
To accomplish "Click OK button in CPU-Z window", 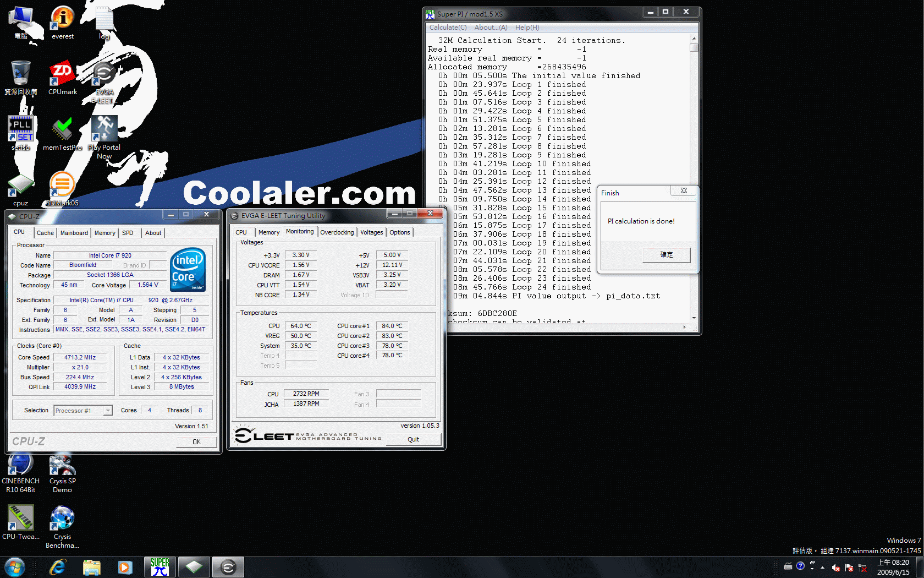I will (x=196, y=441).
